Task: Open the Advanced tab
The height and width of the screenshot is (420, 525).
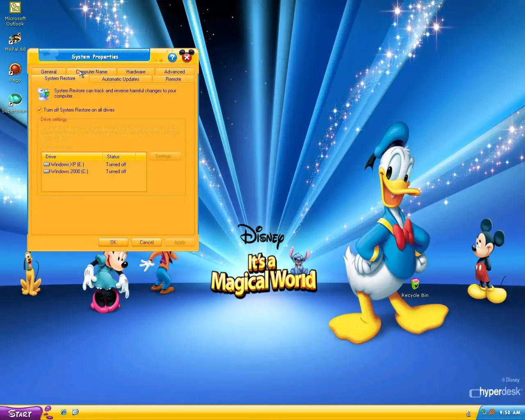Action: 174,72
